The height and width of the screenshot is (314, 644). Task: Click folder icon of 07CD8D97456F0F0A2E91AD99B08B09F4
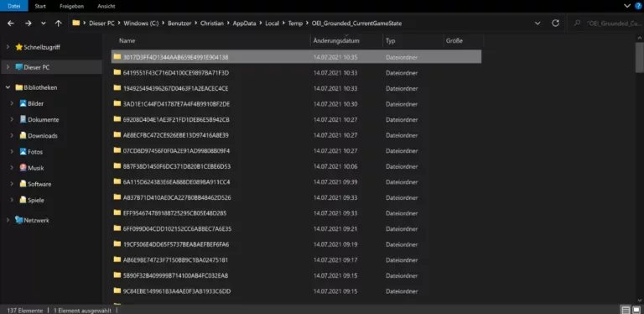(x=117, y=150)
